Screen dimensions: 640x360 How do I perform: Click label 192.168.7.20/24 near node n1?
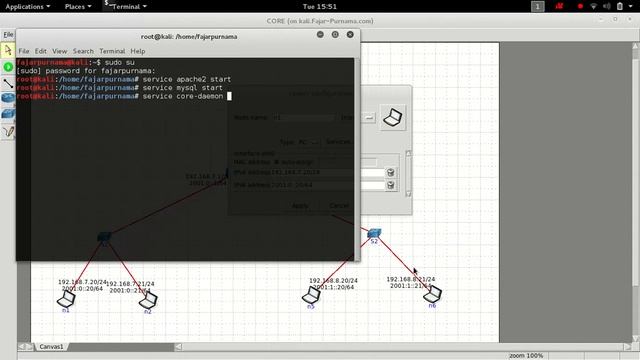click(x=82, y=282)
